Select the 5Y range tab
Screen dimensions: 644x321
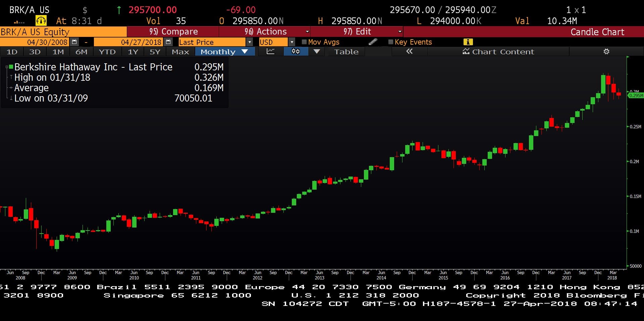[155, 52]
